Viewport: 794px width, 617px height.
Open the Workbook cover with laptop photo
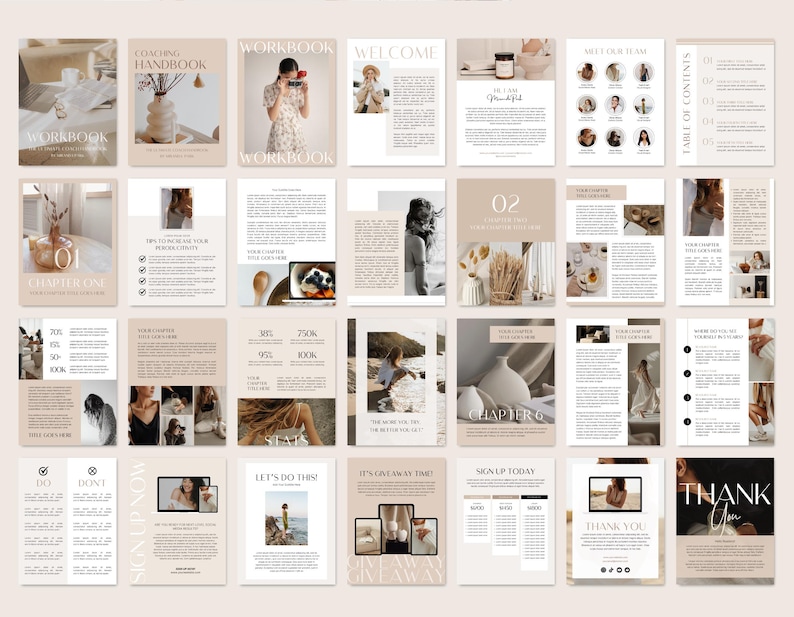coord(68,102)
